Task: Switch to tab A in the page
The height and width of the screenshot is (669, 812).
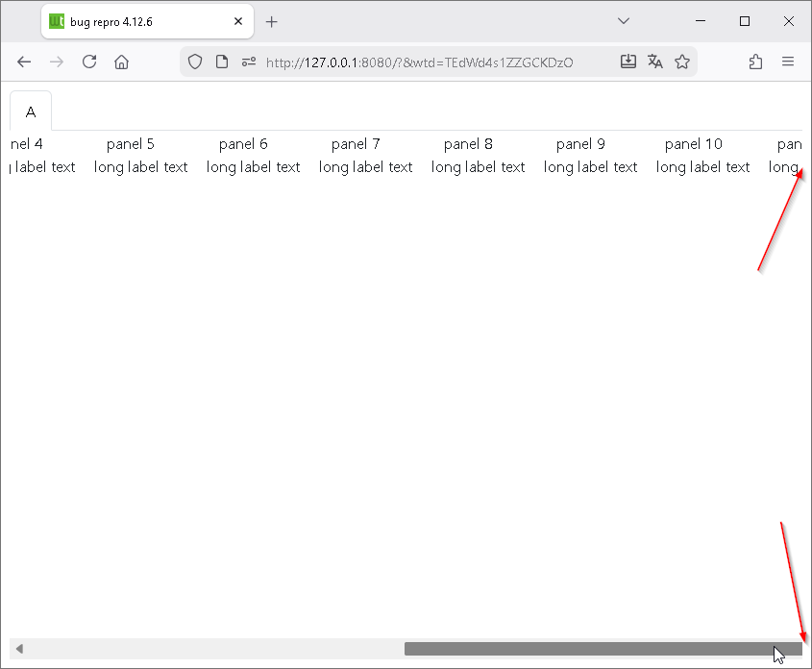Action: coord(31,112)
